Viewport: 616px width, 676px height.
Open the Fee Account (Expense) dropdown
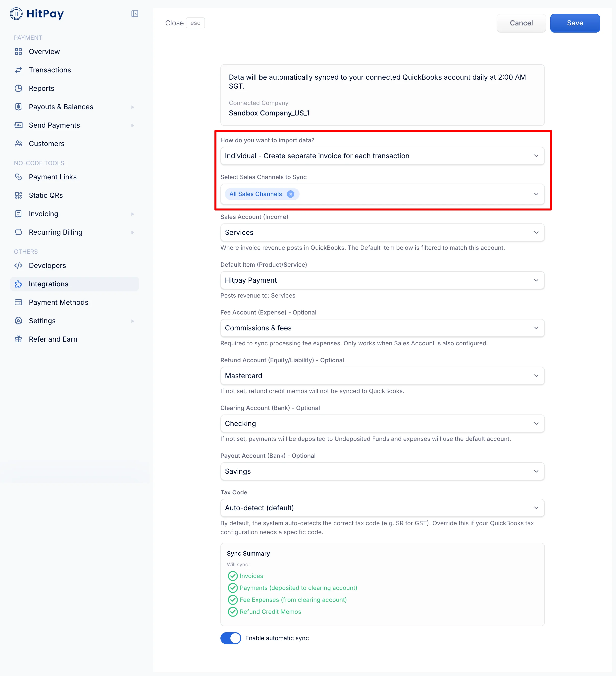[x=382, y=328]
